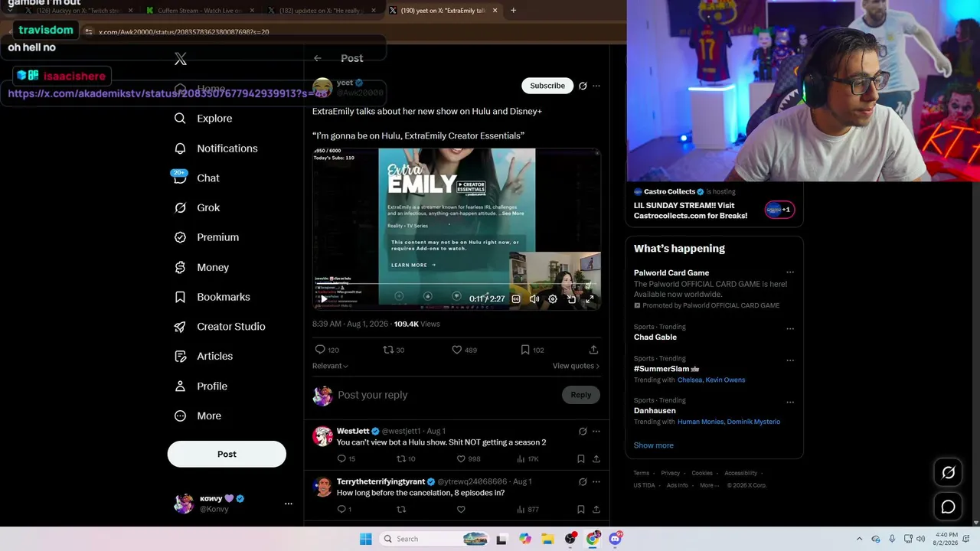The width and height of the screenshot is (980, 551).
Task: Open picture-in-picture on the video player
Action: pyautogui.click(x=571, y=299)
